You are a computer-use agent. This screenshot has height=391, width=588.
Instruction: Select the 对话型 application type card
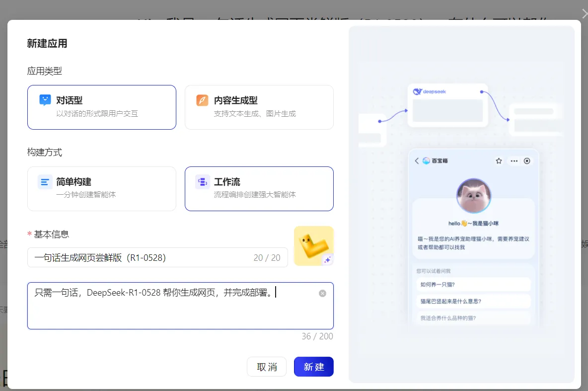coord(102,107)
